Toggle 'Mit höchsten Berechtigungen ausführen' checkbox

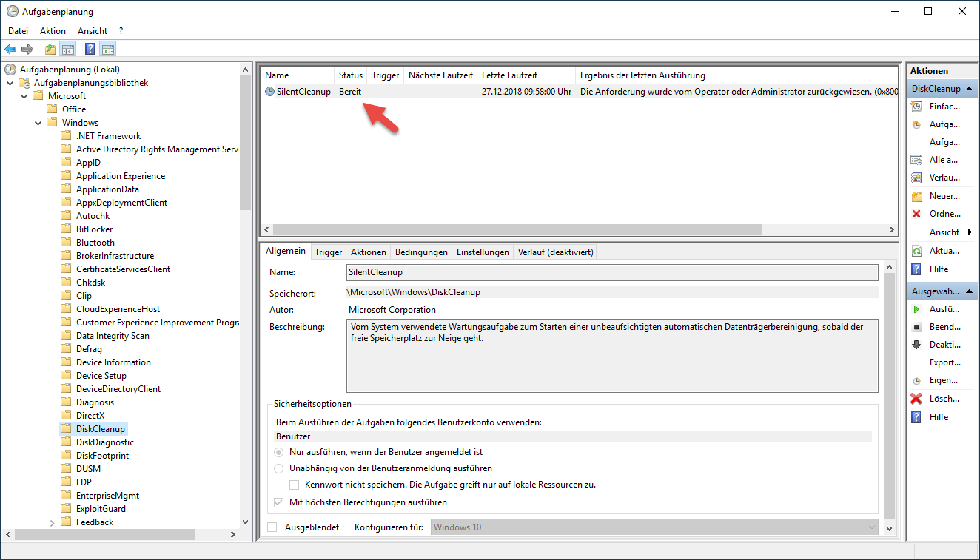click(279, 502)
